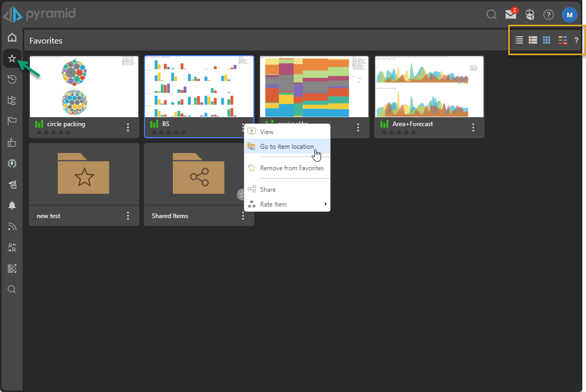
Task: Open the Home icon in sidebar
Action: [12, 37]
